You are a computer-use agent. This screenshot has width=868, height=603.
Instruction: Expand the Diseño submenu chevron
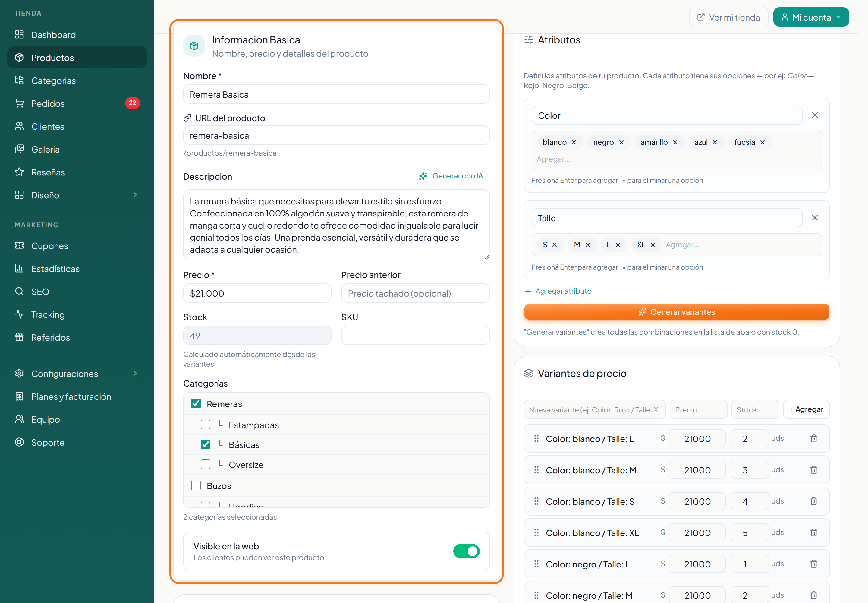pos(135,195)
